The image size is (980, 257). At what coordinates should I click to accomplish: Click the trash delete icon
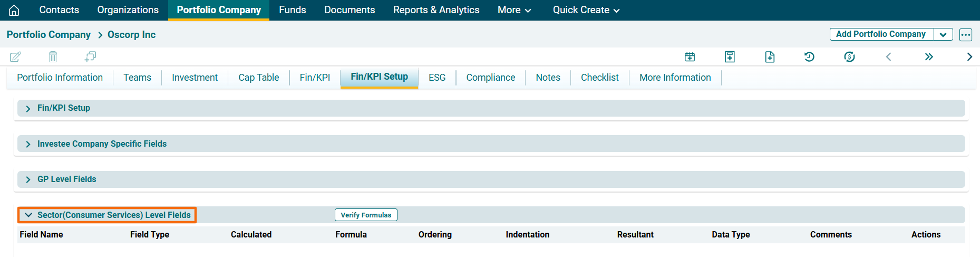point(53,56)
